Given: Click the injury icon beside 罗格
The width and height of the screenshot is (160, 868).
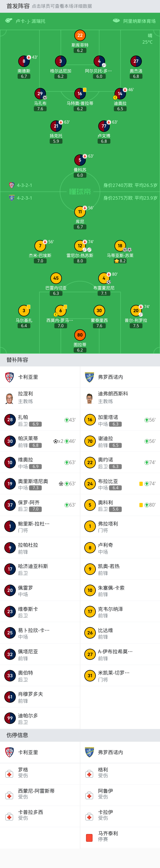Looking at the screenshot, I should (x=10, y=774).
